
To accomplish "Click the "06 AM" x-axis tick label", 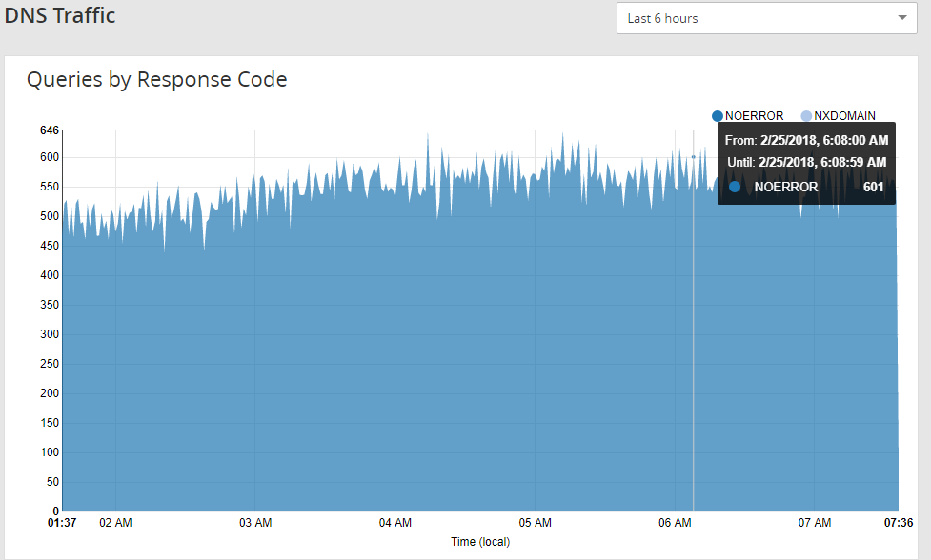I will pos(675,523).
